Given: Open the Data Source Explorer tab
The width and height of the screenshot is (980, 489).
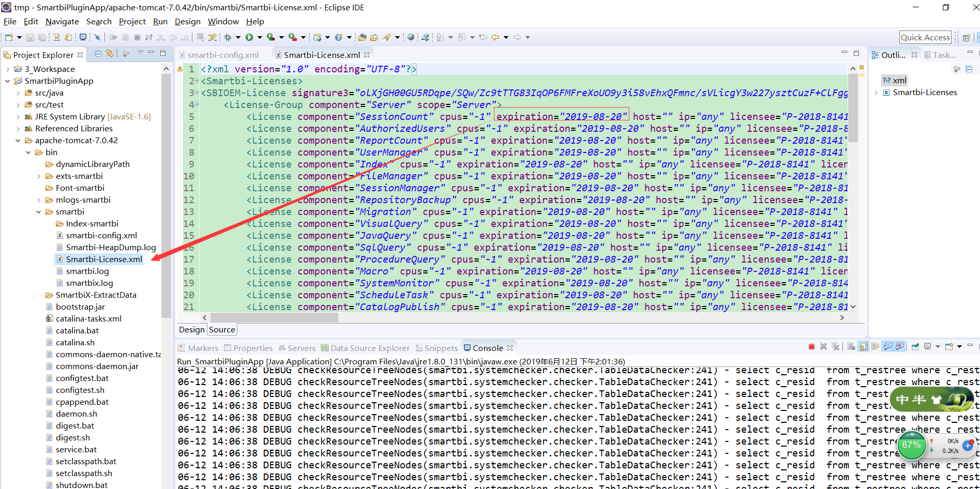Looking at the screenshot, I should [x=365, y=348].
